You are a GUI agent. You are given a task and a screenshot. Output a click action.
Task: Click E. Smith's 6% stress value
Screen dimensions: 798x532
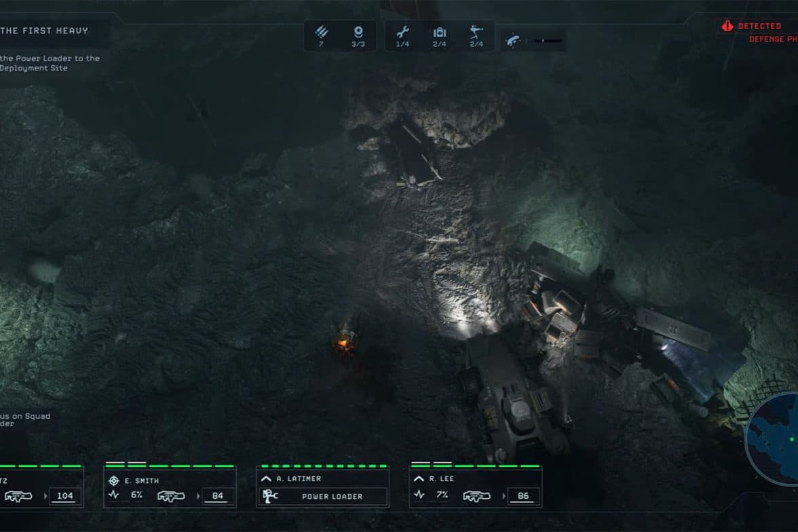coord(136,495)
